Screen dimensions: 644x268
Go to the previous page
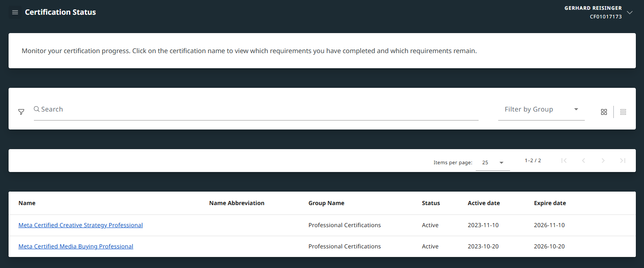pyautogui.click(x=584, y=161)
